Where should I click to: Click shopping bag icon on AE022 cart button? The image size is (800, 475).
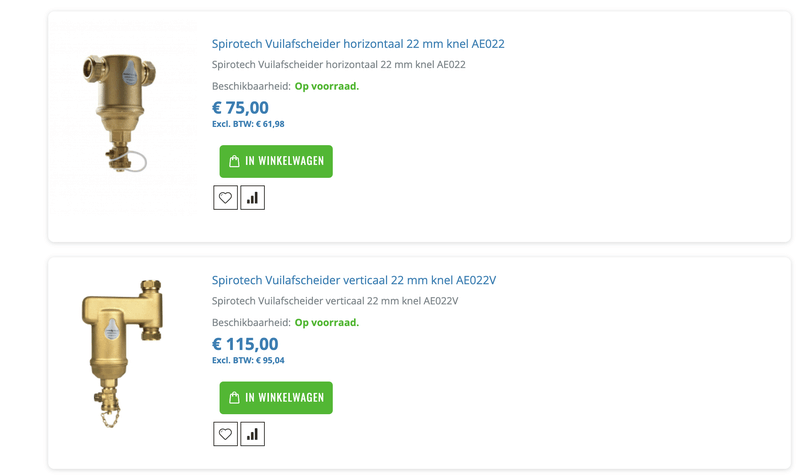click(234, 162)
